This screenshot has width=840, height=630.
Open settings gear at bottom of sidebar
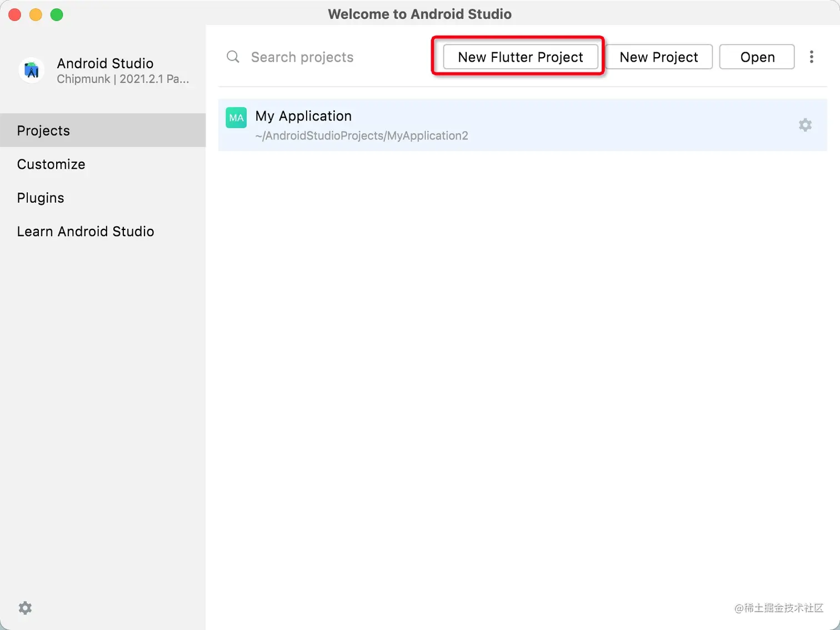25,608
